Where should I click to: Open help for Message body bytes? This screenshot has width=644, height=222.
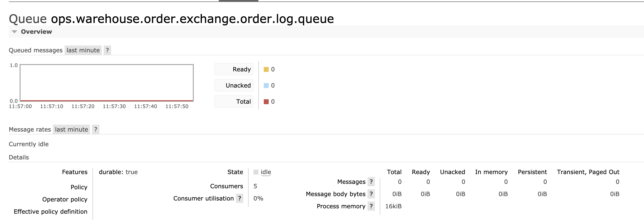(x=372, y=194)
